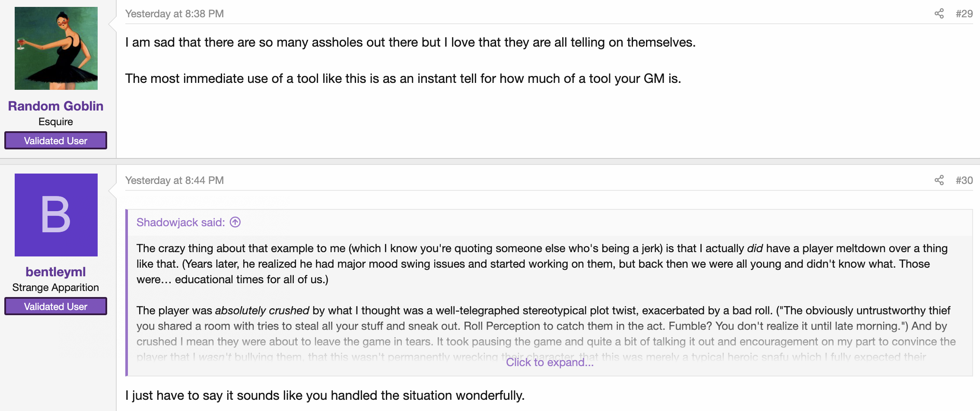Click share icon on post #29
Screen dimensions: 980x411
[939, 13]
